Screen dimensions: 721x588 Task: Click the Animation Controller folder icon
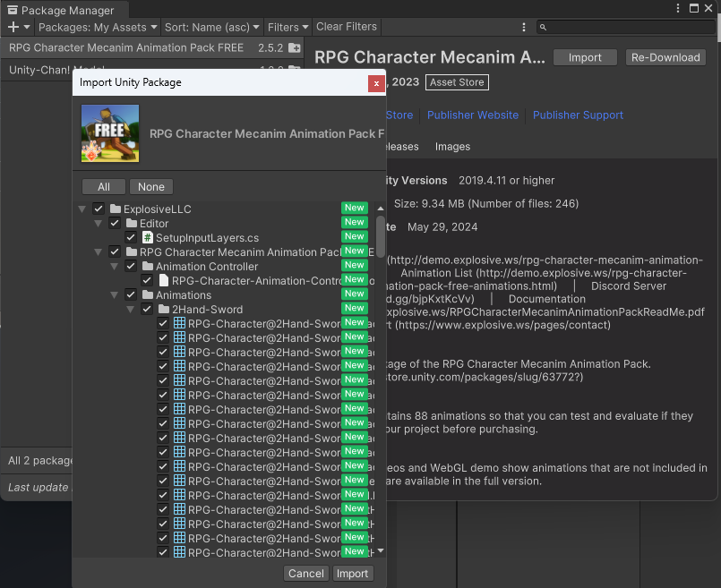click(x=148, y=266)
